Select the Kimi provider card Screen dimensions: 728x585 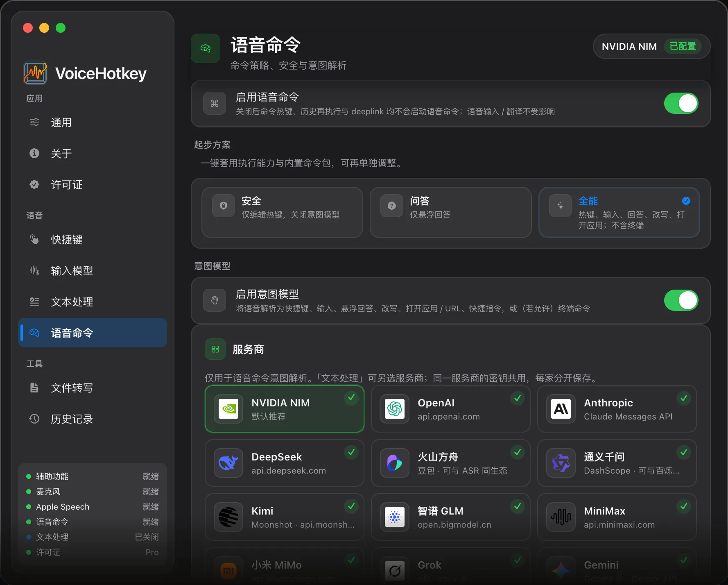pos(285,517)
